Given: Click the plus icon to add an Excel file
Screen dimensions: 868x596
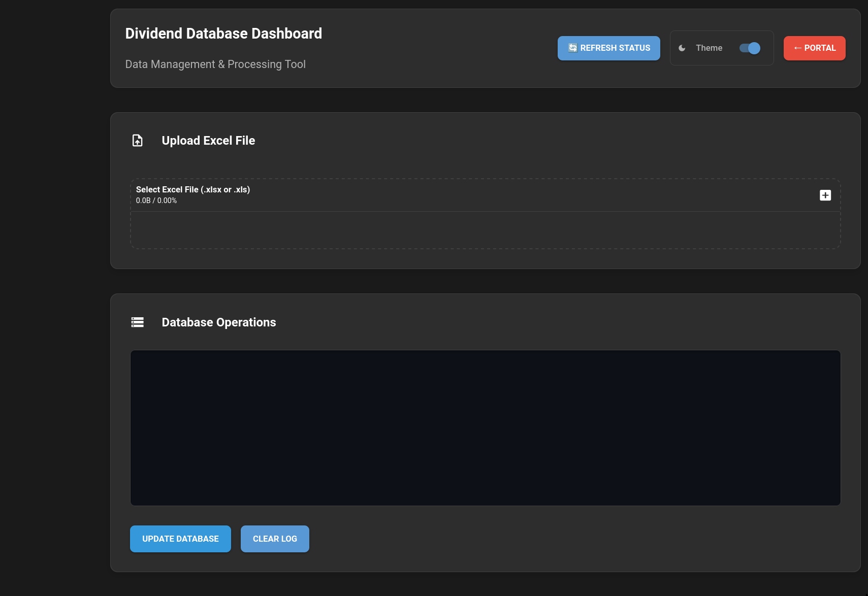Looking at the screenshot, I should pos(825,195).
